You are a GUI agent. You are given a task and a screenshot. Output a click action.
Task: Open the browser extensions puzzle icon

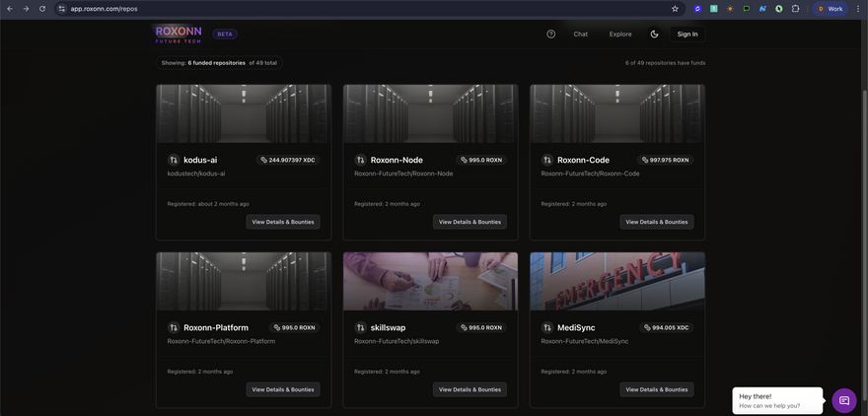point(795,8)
